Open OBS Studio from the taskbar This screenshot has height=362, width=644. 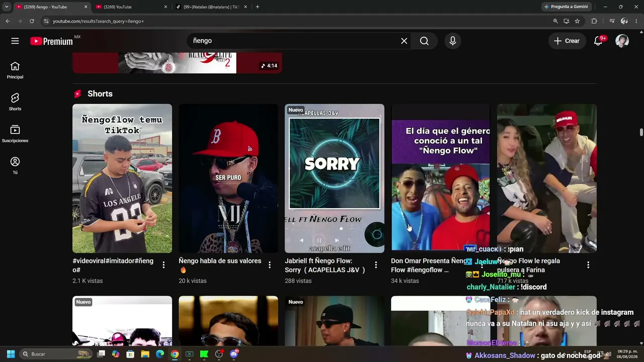click(x=219, y=354)
